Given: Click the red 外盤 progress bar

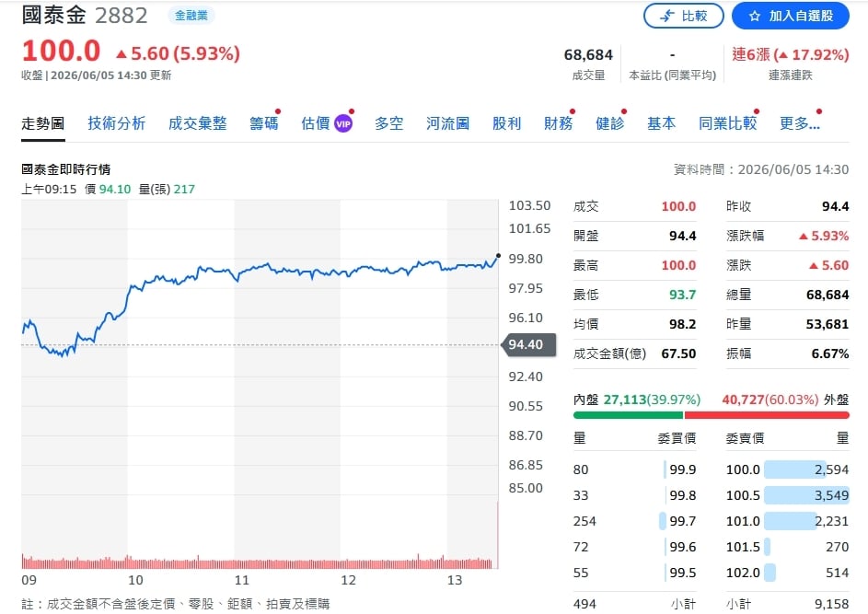Looking at the screenshot, I should (x=767, y=415).
